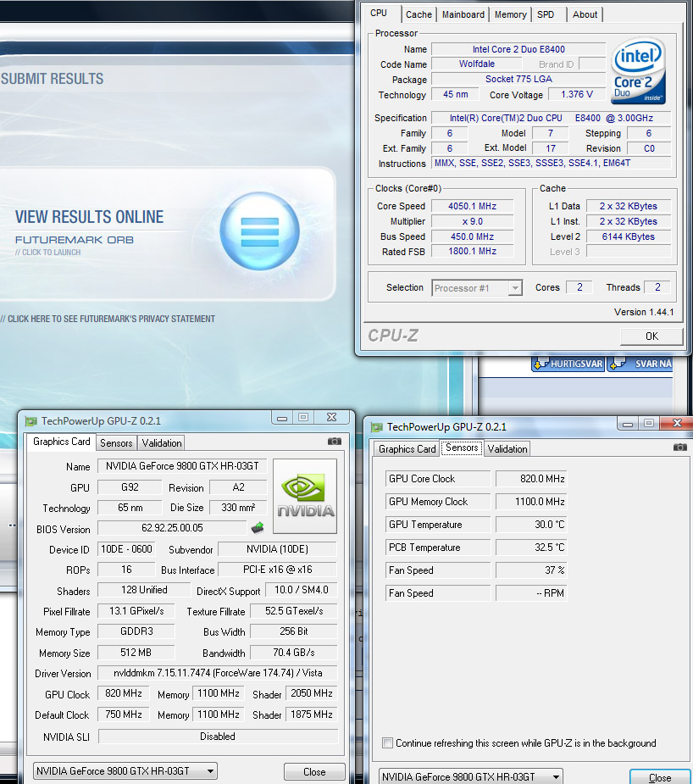Select Graphics Card tab in left GPU-Z window
This screenshot has width=693, height=784.
[62, 442]
